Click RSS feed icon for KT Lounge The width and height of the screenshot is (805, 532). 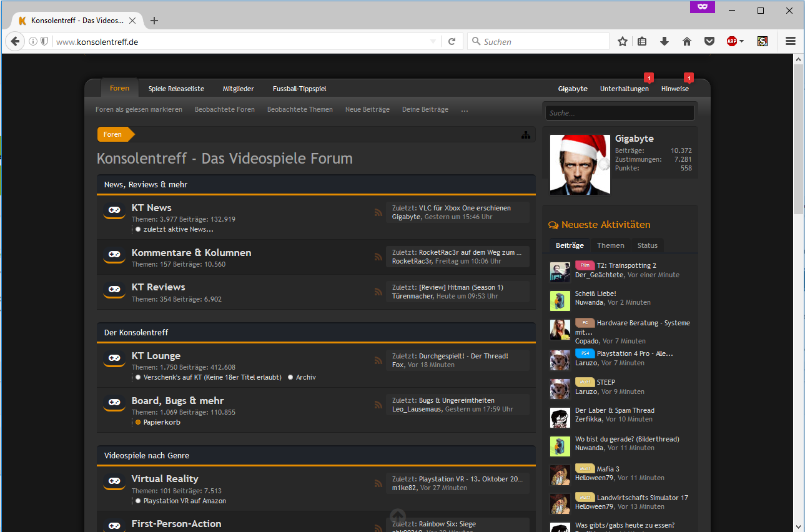378,360
